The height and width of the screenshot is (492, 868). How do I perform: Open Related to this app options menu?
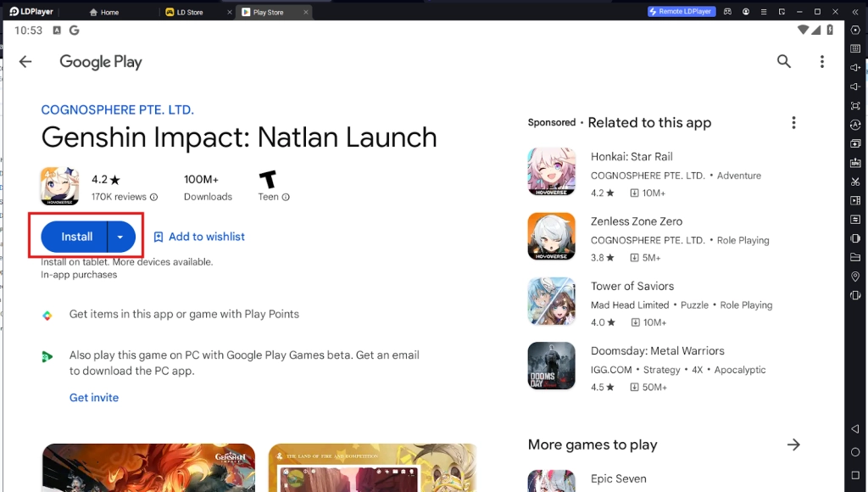(793, 122)
